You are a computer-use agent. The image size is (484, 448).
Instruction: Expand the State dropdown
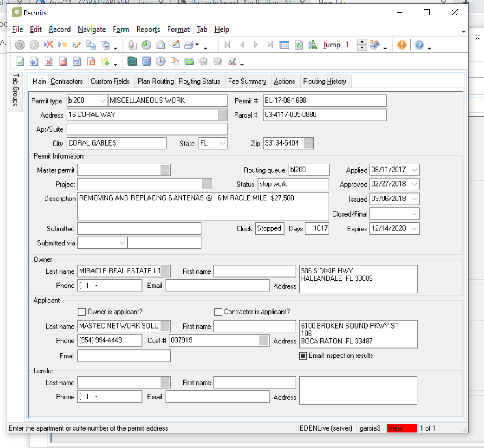click(223, 144)
